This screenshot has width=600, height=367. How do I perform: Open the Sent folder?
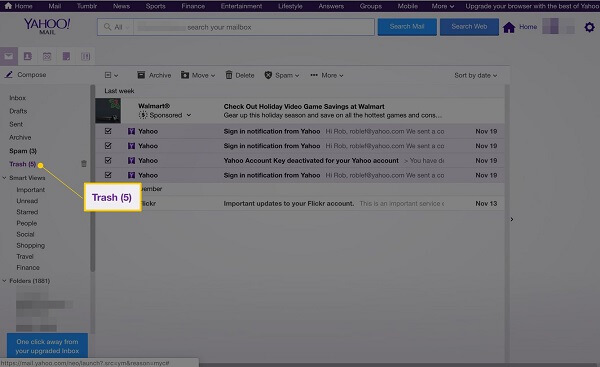coord(16,124)
